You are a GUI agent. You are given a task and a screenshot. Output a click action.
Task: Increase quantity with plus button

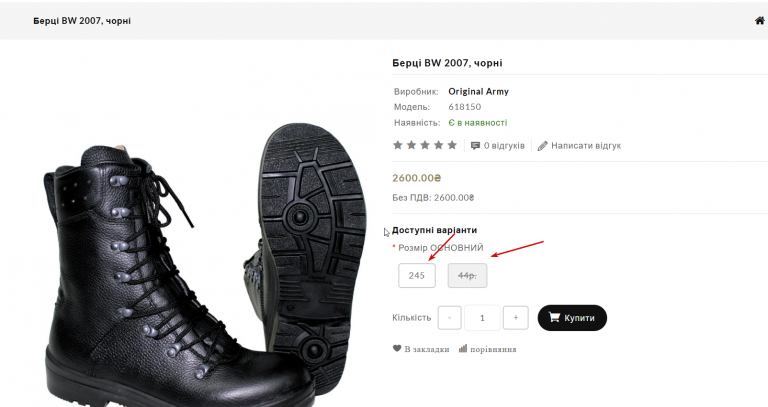tap(515, 318)
